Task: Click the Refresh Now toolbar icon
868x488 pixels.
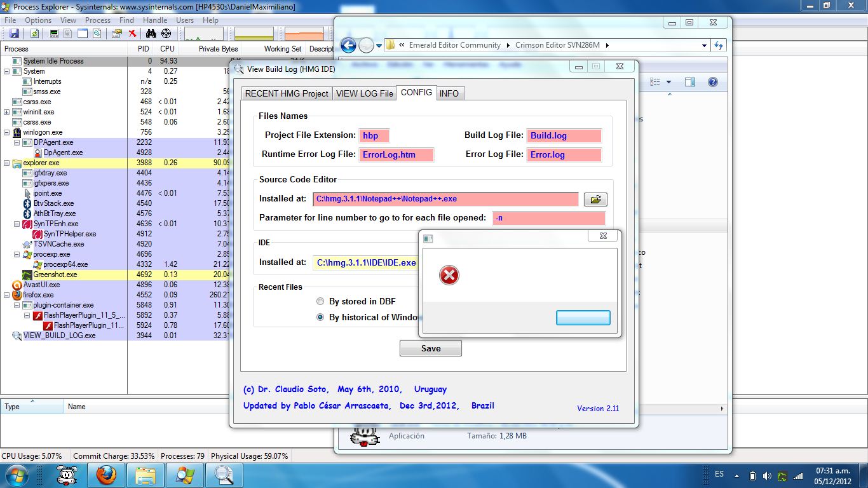Action: [34, 34]
